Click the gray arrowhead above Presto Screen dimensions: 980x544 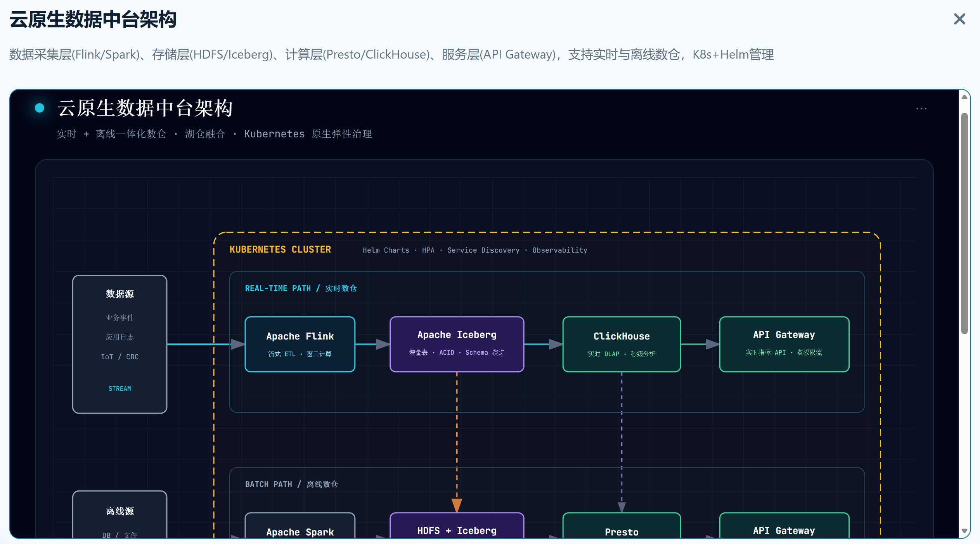coord(622,507)
